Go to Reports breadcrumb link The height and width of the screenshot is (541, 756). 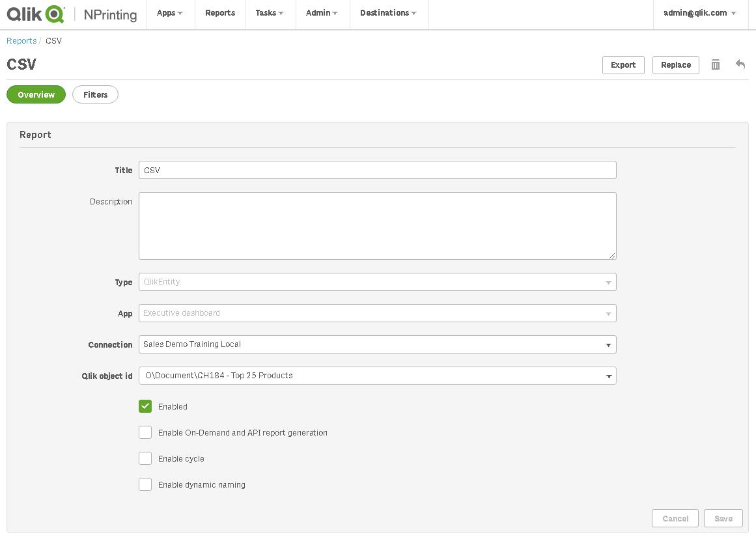[x=21, y=41]
